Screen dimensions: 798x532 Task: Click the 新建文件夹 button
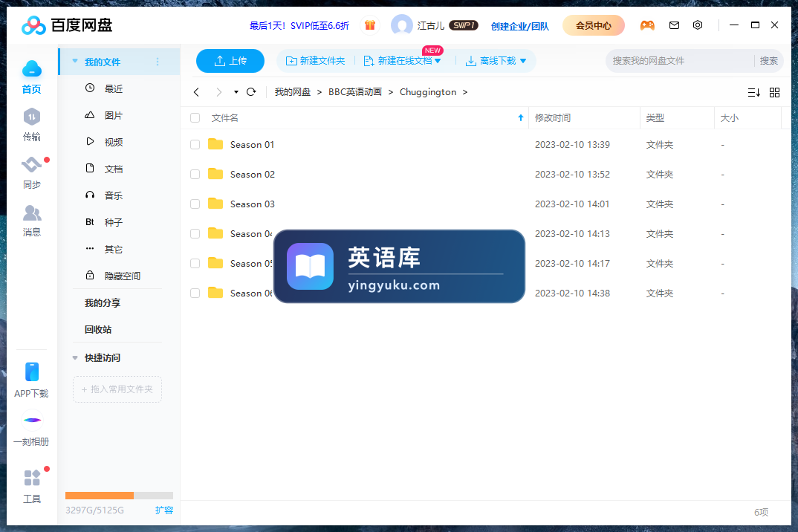(x=316, y=61)
